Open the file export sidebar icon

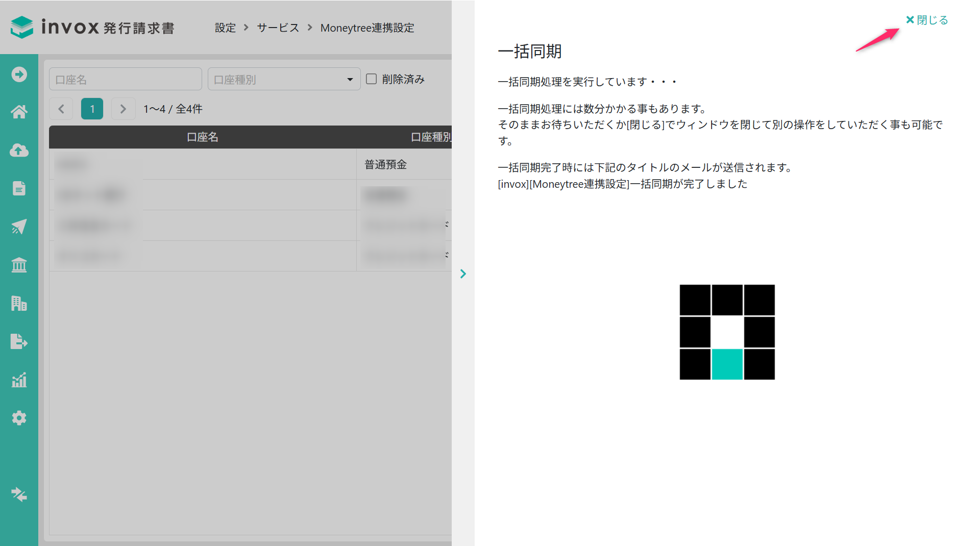pyautogui.click(x=19, y=341)
